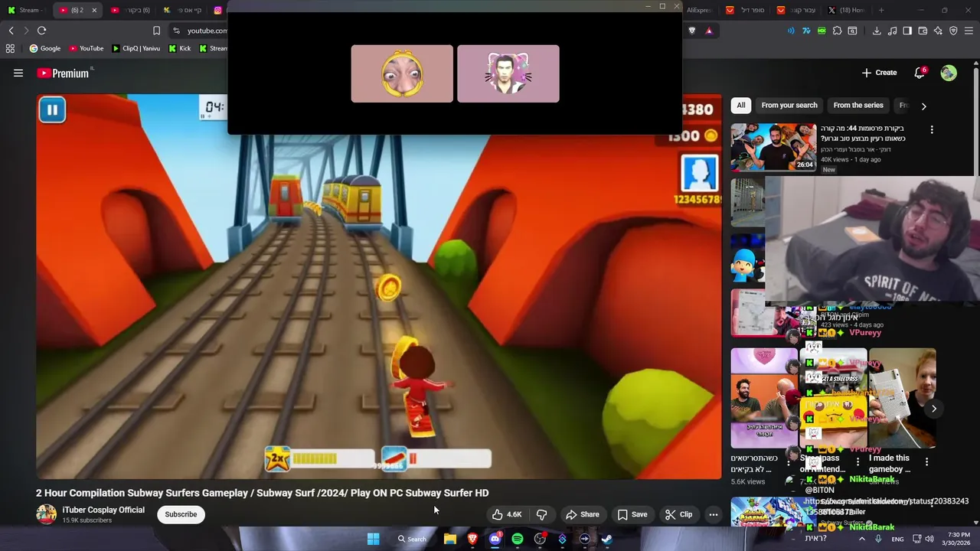Open the YouTube guide hamburger menu
Image resolution: width=980 pixels, height=551 pixels.
tap(18, 73)
